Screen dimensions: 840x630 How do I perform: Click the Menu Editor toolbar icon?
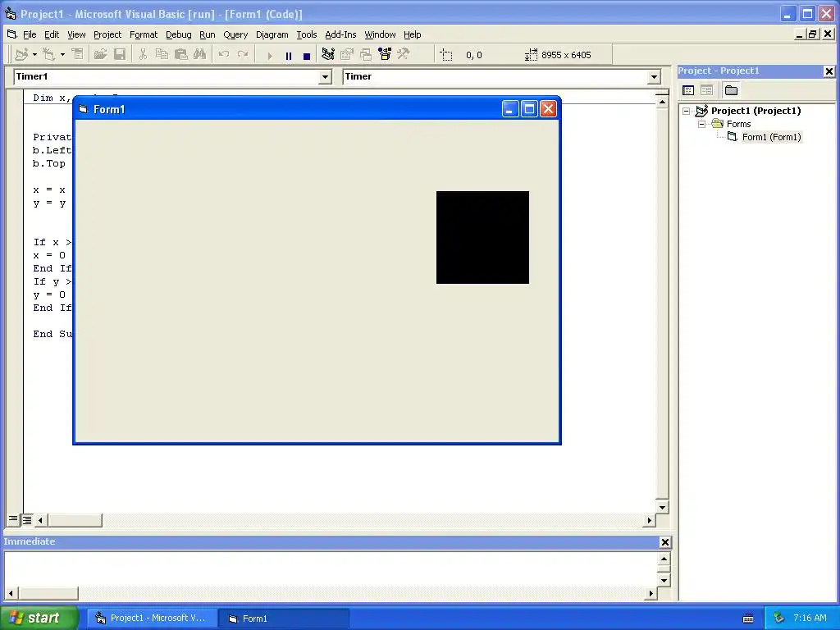pos(78,55)
